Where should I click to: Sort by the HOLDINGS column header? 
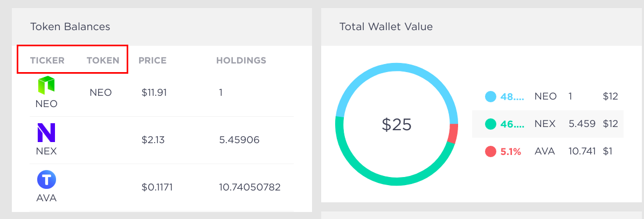[241, 61]
